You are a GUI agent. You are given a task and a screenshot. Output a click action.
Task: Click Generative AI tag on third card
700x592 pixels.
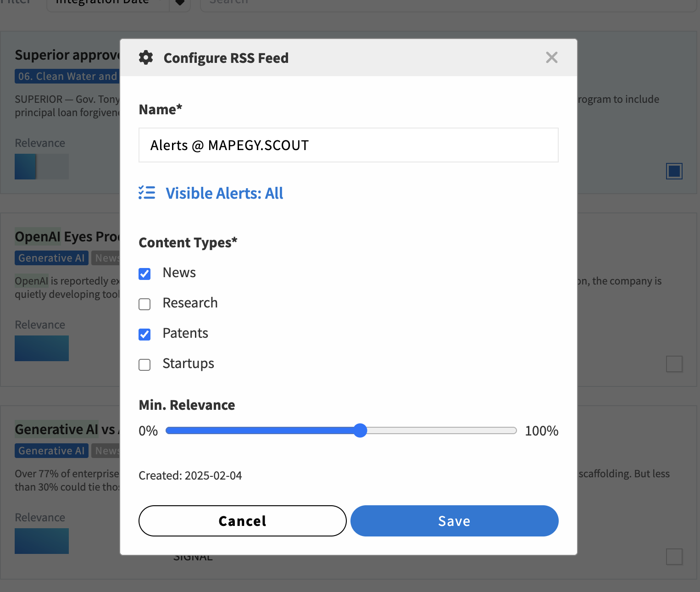point(51,451)
